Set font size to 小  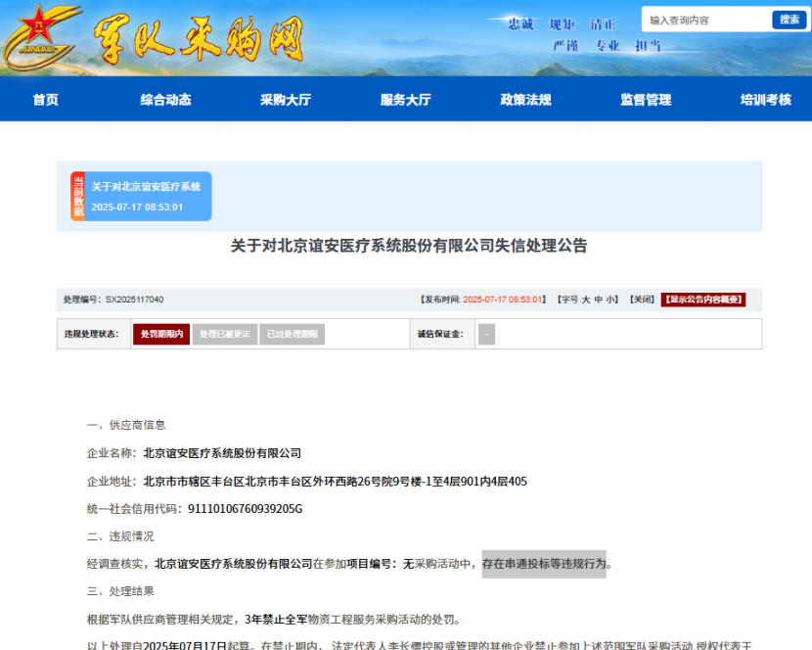point(610,300)
